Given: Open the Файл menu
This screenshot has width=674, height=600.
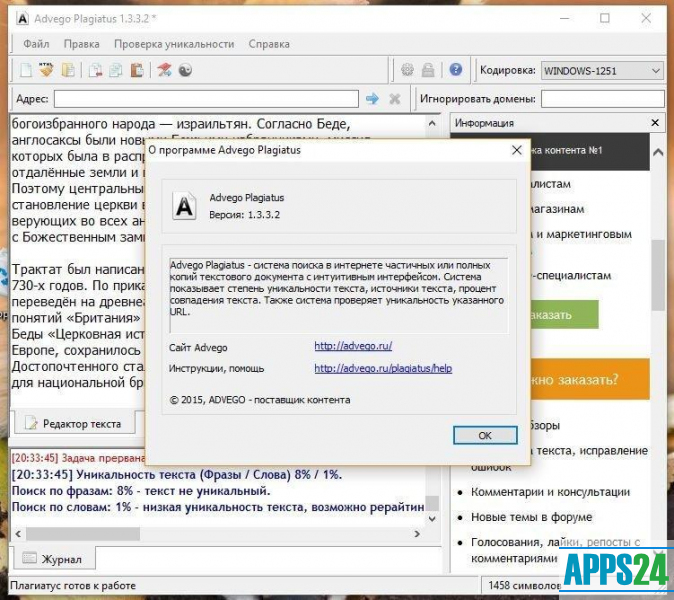Looking at the screenshot, I should (36, 44).
